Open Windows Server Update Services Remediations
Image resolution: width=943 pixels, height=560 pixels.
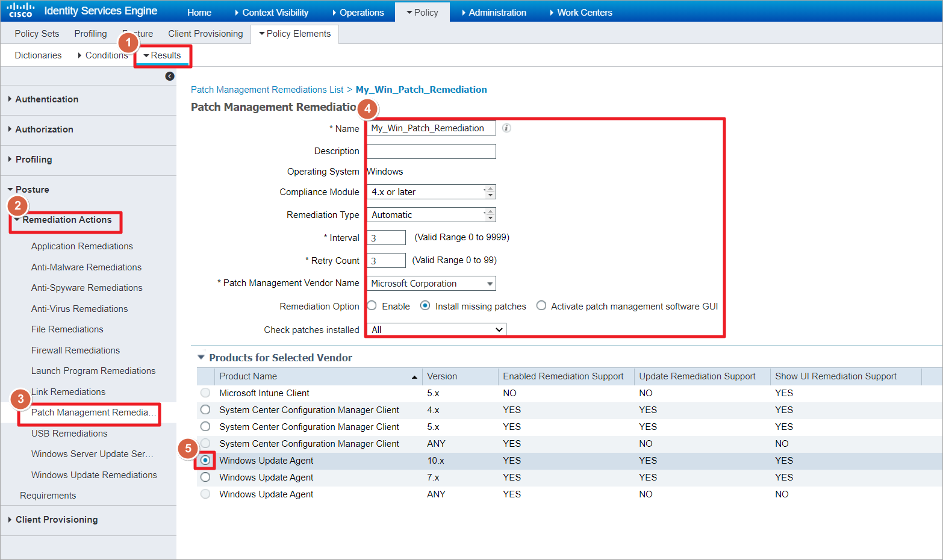pos(92,454)
